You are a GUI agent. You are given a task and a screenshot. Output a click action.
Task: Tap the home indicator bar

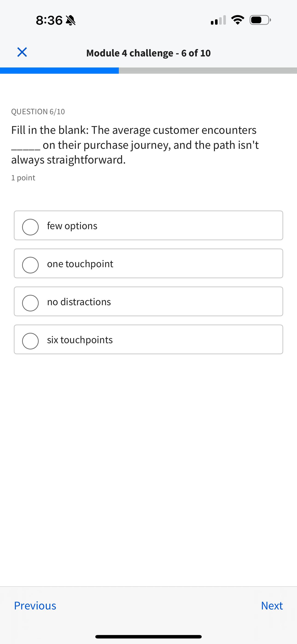pyautogui.click(x=148, y=636)
